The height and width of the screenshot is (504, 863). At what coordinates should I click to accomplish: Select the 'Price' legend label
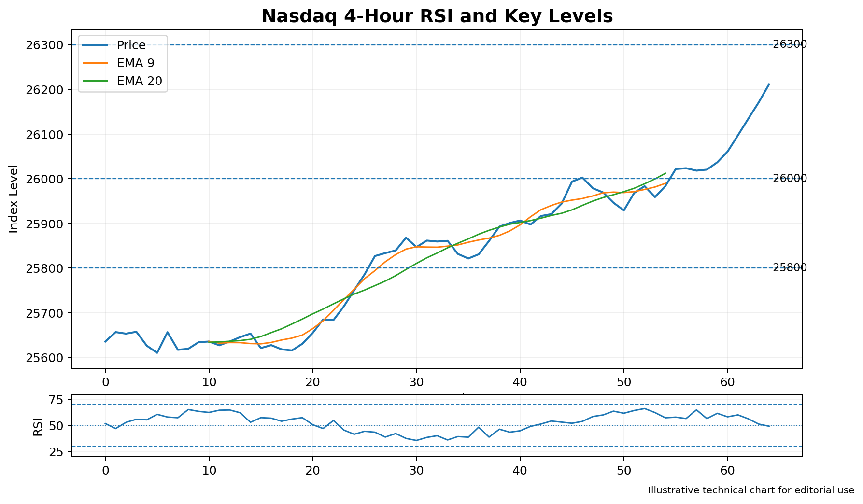pos(131,45)
